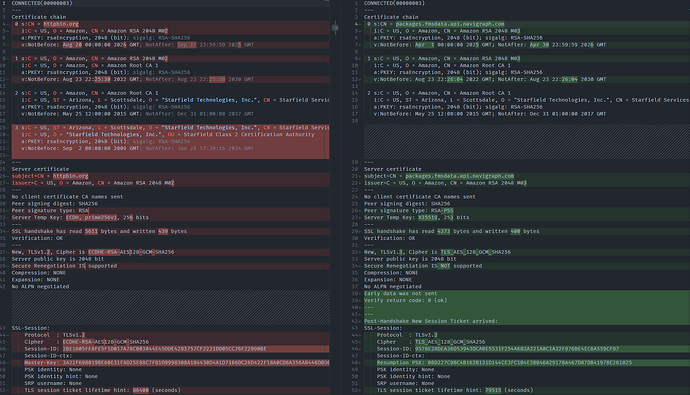
Task: Click the 'Verification: OK' line in left pane
Action: click(x=37, y=238)
